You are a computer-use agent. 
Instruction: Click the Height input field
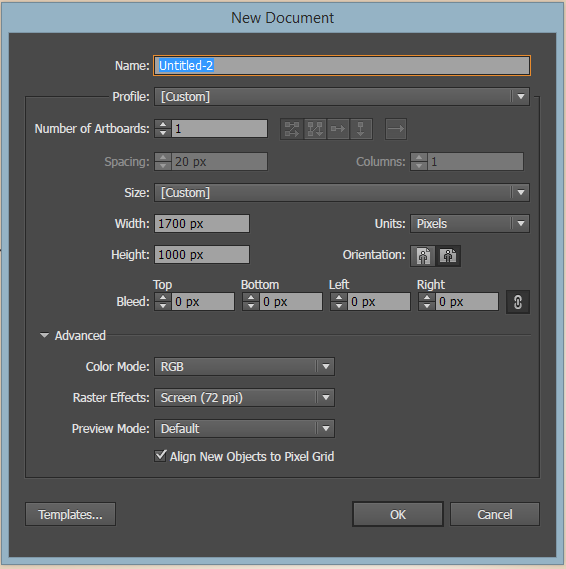(202, 255)
